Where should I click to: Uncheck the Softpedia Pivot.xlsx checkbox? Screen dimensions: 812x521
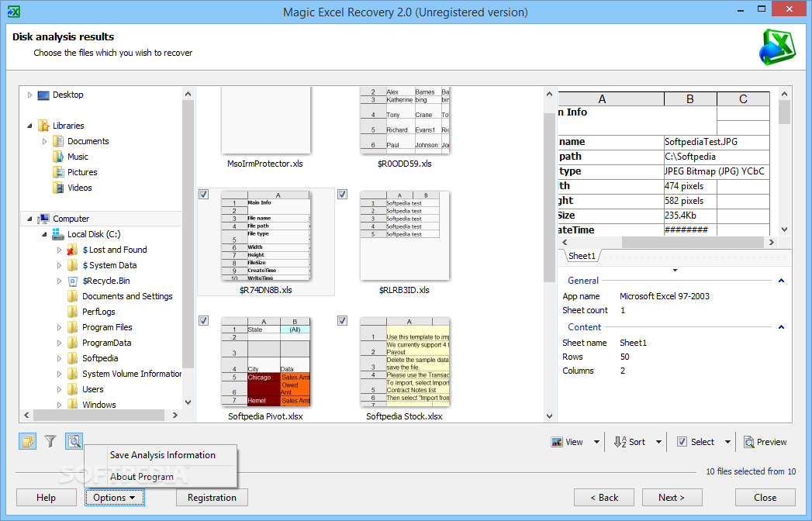point(204,320)
